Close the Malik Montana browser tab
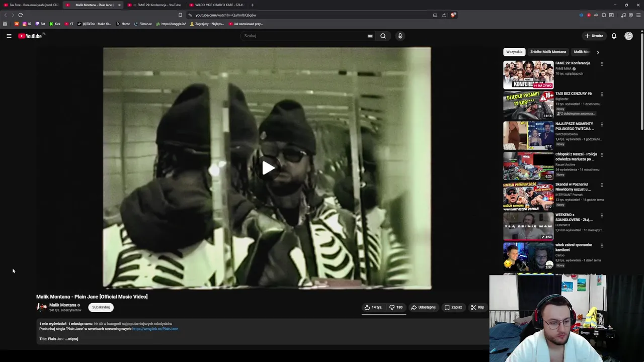The image size is (644, 362). [x=119, y=5]
